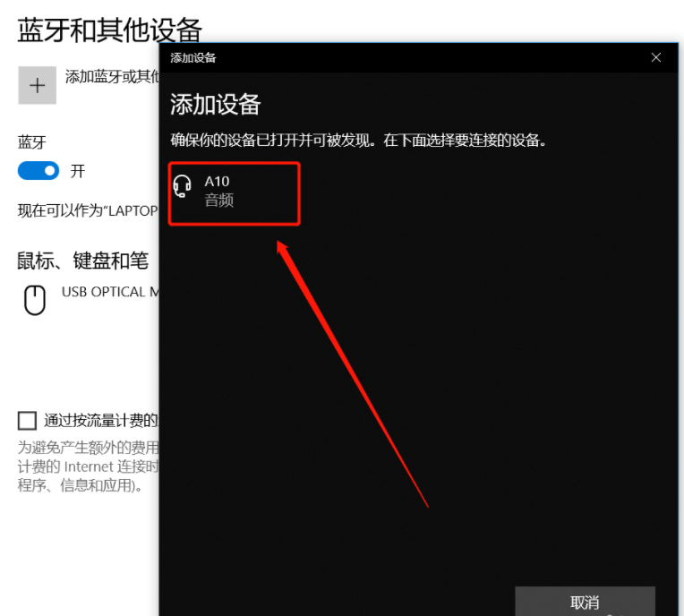
Task: Check the metered connection download checkbox
Action: pos(27,421)
